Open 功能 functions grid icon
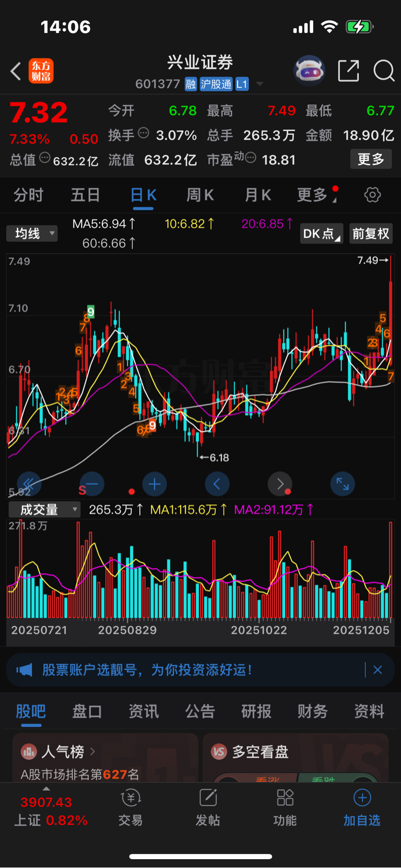The image size is (401, 868). (285, 798)
